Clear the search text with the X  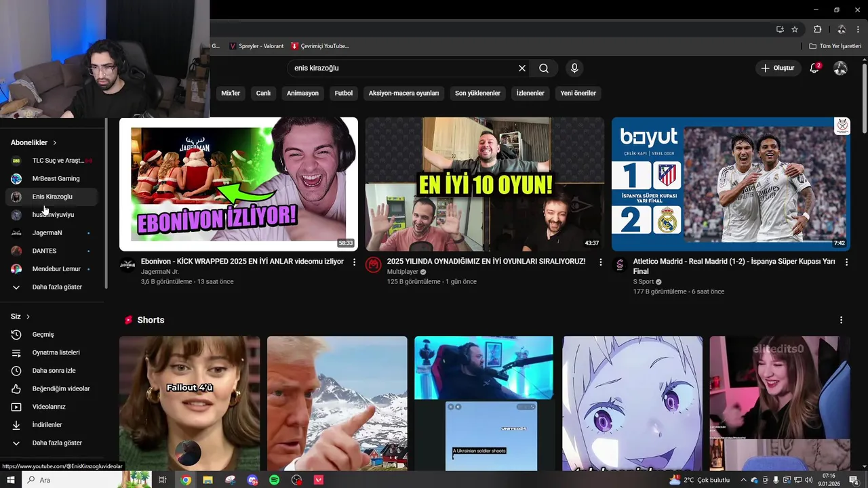click(522, 68)
